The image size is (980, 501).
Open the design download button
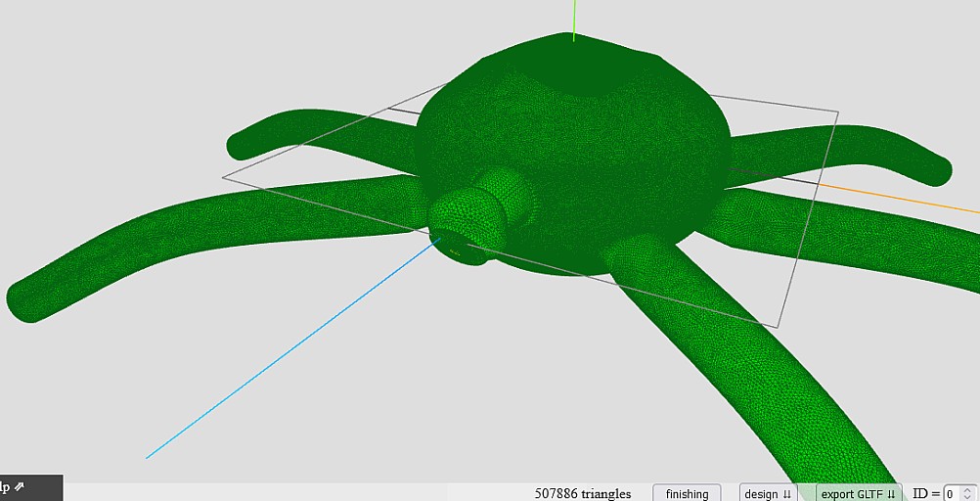pos(768,493)
